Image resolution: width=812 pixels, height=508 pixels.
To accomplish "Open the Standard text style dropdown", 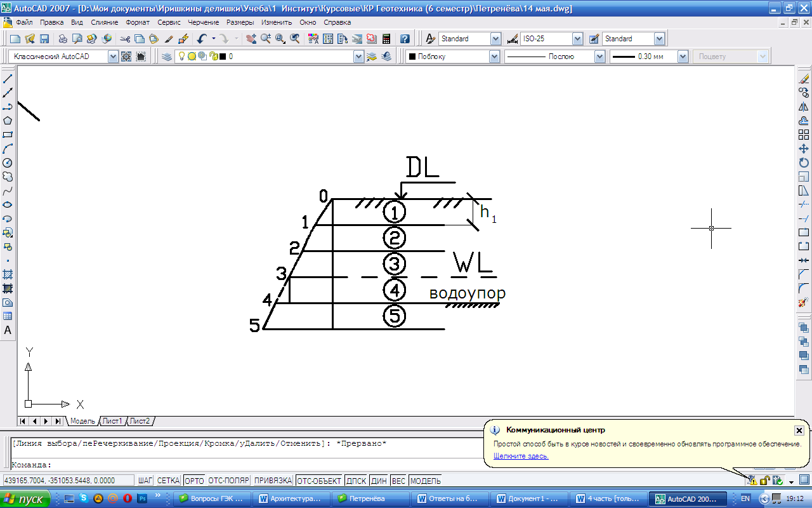I will [495, 39].
